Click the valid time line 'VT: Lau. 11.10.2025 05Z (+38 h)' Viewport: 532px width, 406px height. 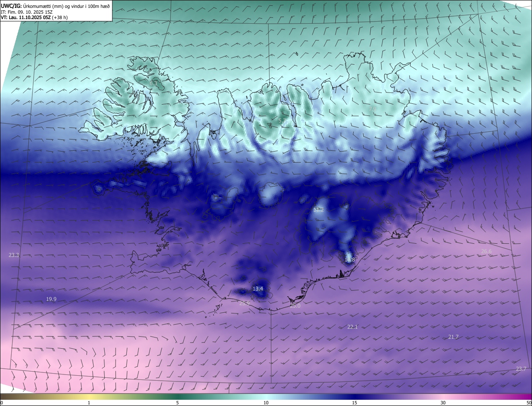pos(34,17)
